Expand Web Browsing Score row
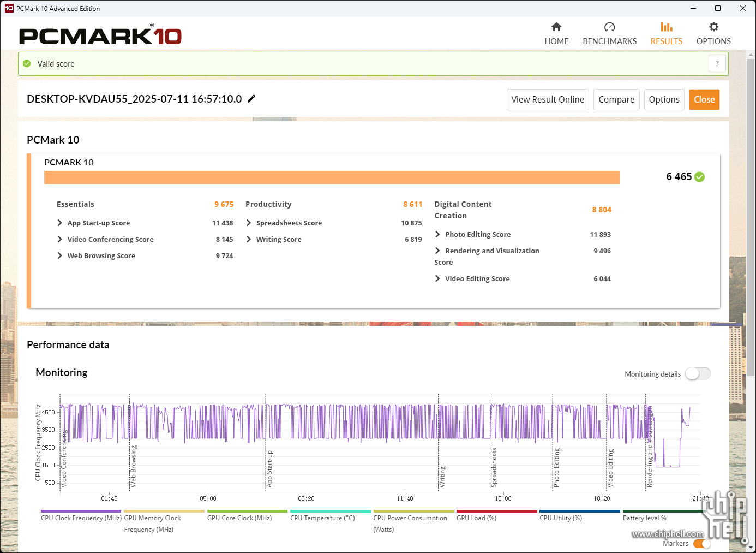 click(x=59, y=255)
